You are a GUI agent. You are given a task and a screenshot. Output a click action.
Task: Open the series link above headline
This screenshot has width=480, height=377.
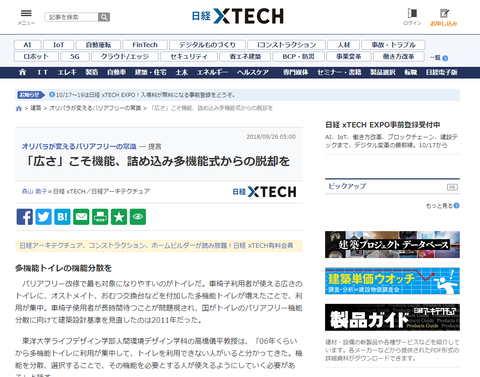click(x=79, y=146)
